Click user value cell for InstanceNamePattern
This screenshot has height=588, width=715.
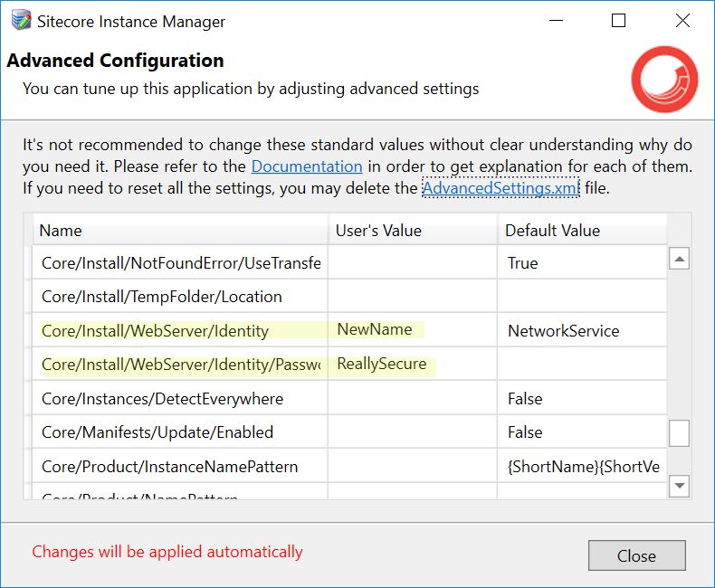point(413,466)
